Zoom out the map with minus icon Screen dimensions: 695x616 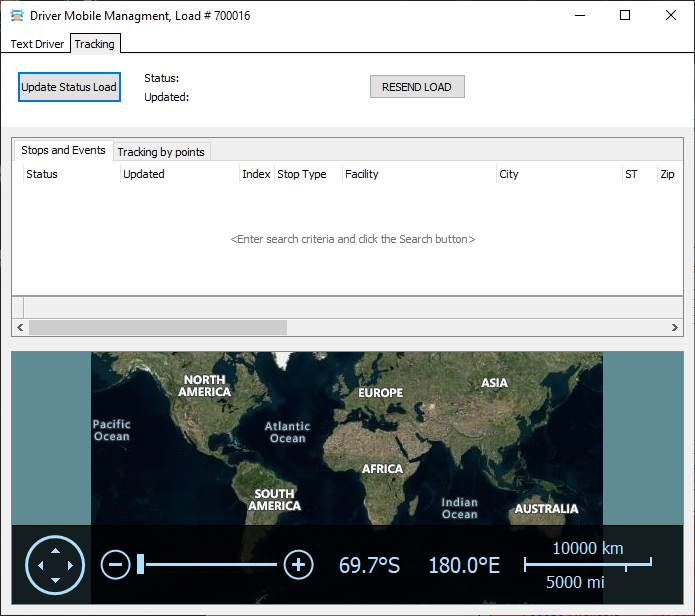tap(115, 565)
